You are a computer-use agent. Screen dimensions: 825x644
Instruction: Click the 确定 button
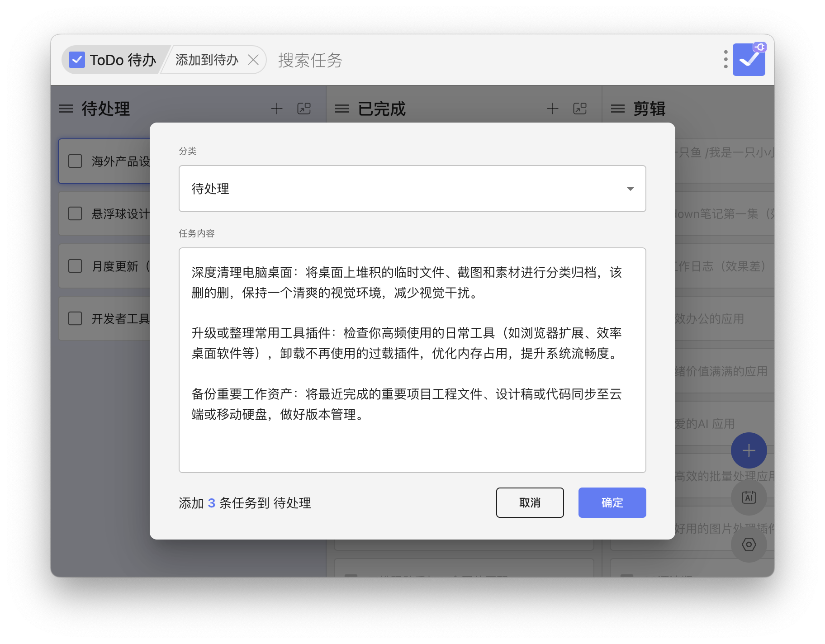tap(612, 502)
